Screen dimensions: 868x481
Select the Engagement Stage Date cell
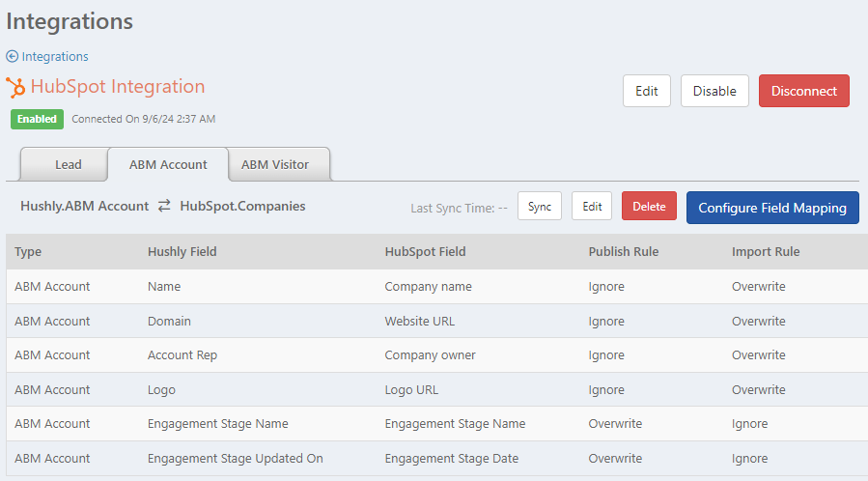(452, 459)
